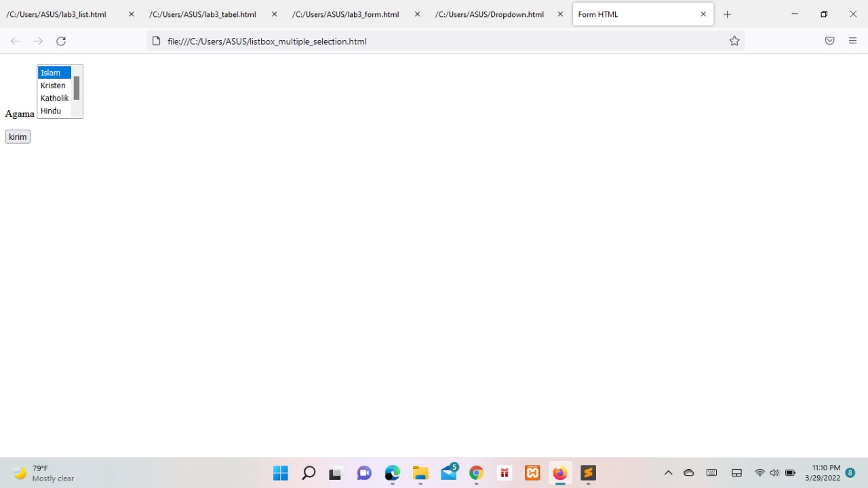Restore down the Firefox window

pyautogui.click(x=824, y=14)
